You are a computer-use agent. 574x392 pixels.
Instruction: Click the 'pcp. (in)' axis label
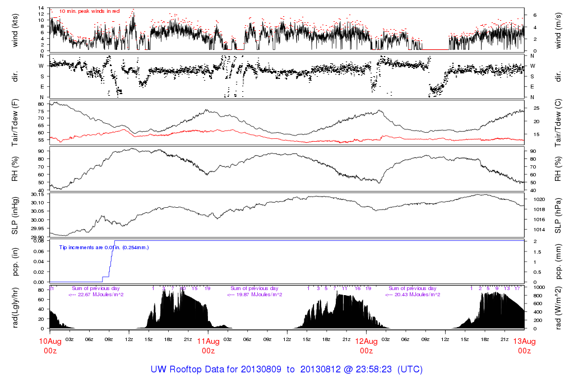tap(16, 261)
